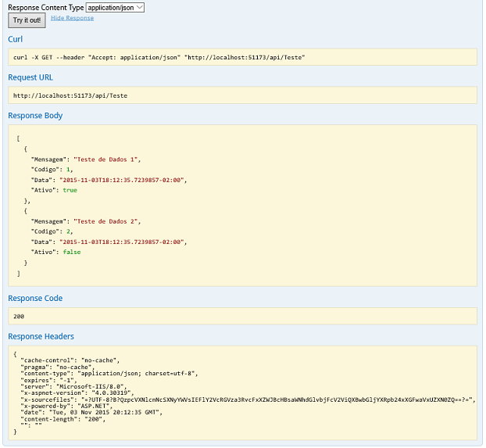Click the "Teste de Dados 1" value
The height and width of the screenshot is (448, 486).
coord(112,159)
